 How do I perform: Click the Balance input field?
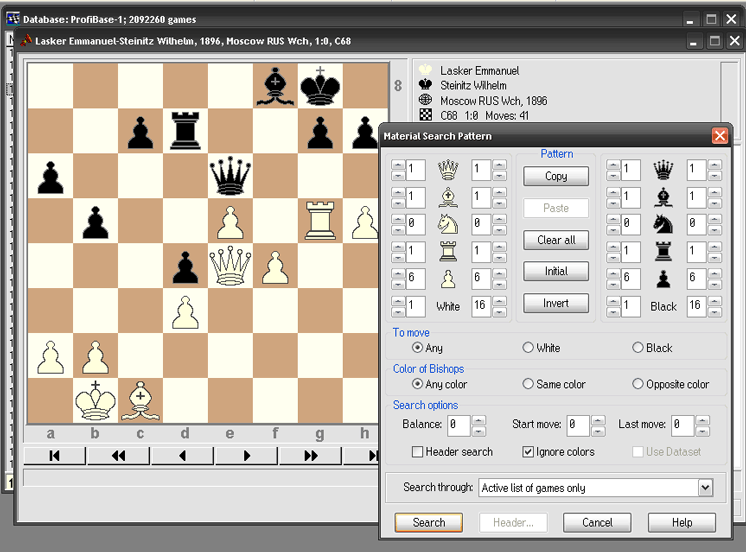pyautogui.click(x=459, y=425)
